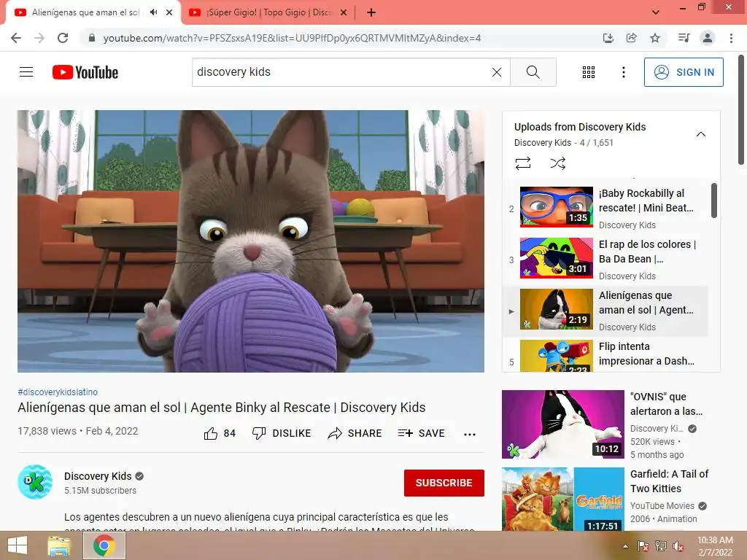Collapse the Uploads from Discovery Kids playlist

(x=700, y=134)
